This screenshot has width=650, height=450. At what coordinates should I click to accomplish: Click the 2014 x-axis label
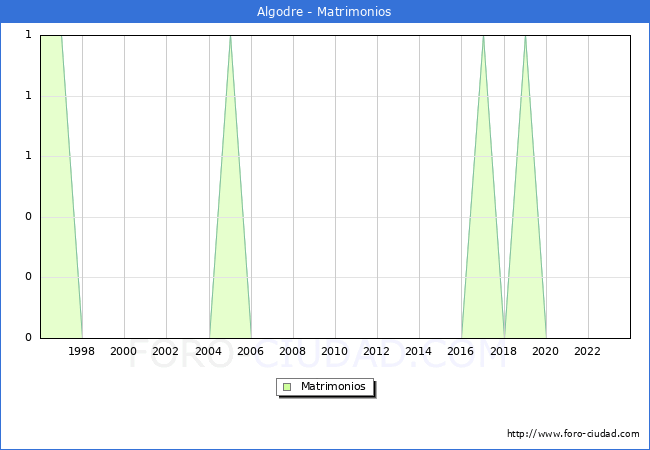pyautogui.click(x=419, y=351)
